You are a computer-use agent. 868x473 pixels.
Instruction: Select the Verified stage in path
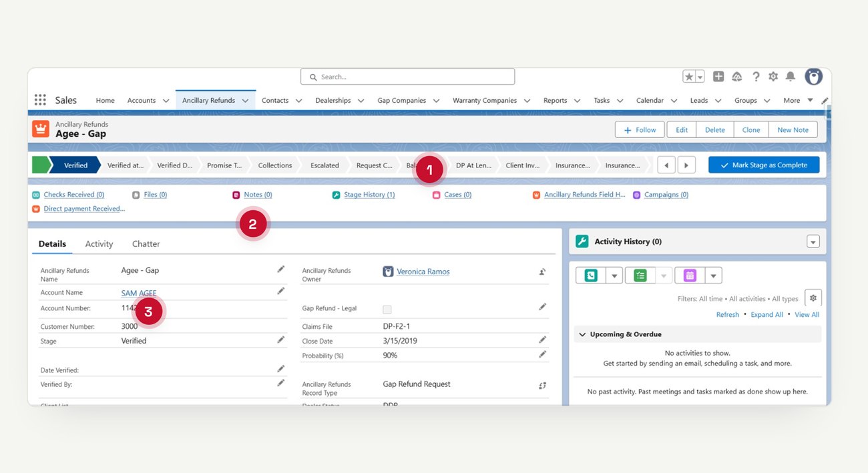click(x=75, y=165)
